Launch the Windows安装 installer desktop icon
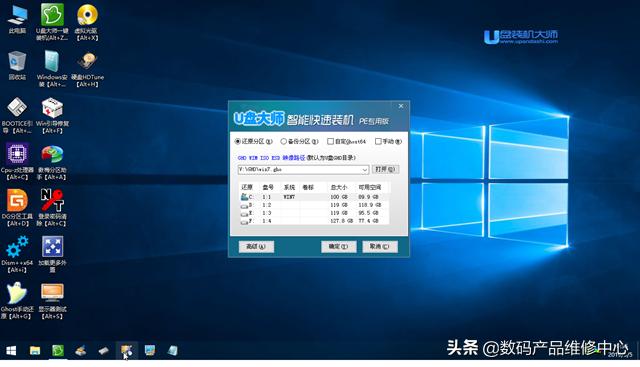 pyautogui.click(x=52, y=69)
